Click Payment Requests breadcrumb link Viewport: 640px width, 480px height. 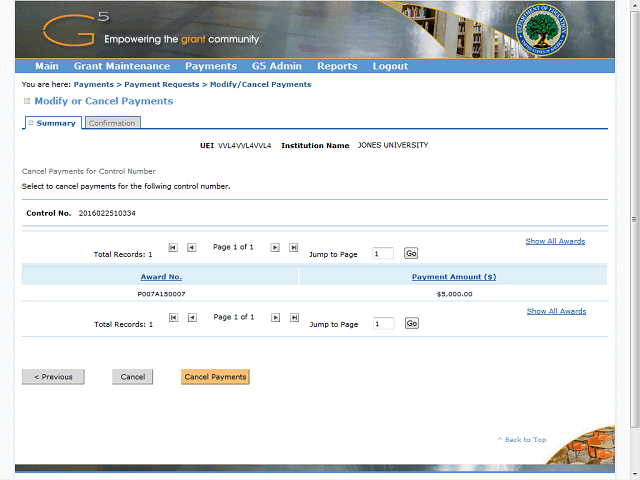162,84
